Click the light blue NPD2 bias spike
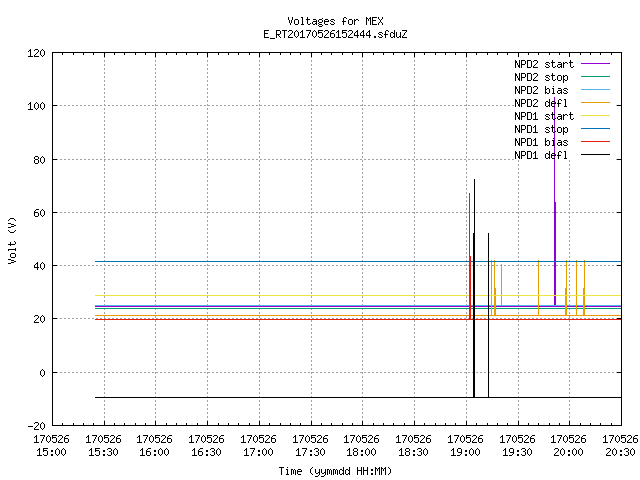The width and height of the screenshot is (640, 480). pyautogui.click(x=501, y=284)
